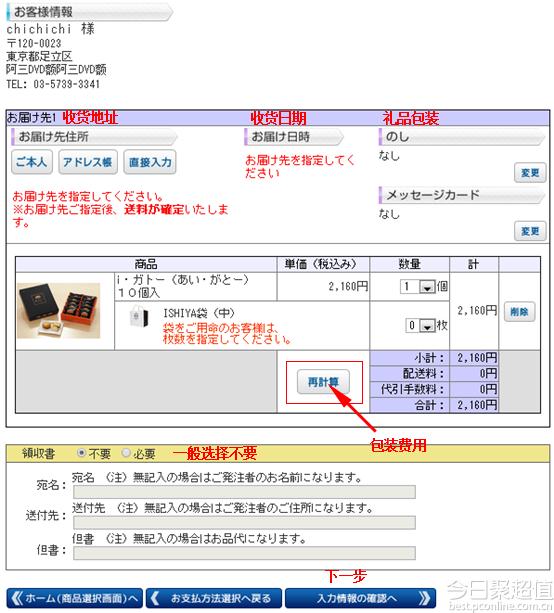Proceed with 入力情報の確認へ button
The image size is (554, 613).
(360, 598)
